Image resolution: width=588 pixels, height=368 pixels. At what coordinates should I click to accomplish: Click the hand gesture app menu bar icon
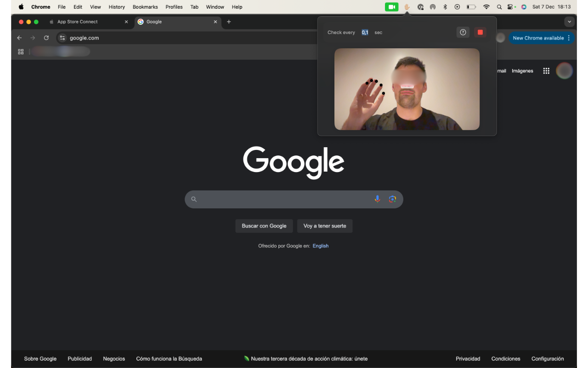(x=407, y=7)
